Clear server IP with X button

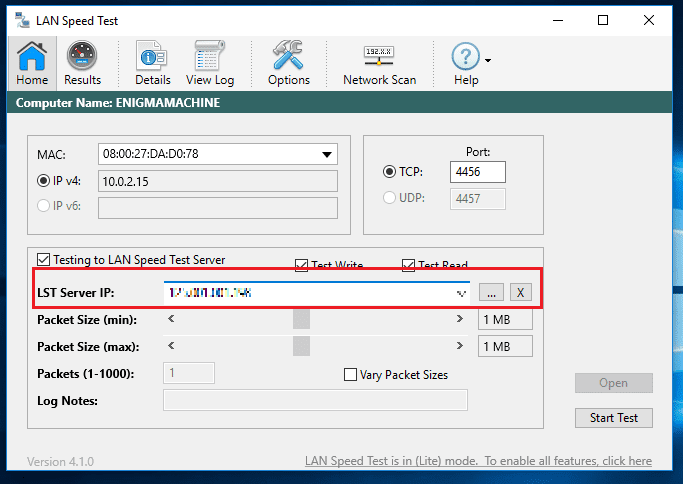click(x=521, y=292)
